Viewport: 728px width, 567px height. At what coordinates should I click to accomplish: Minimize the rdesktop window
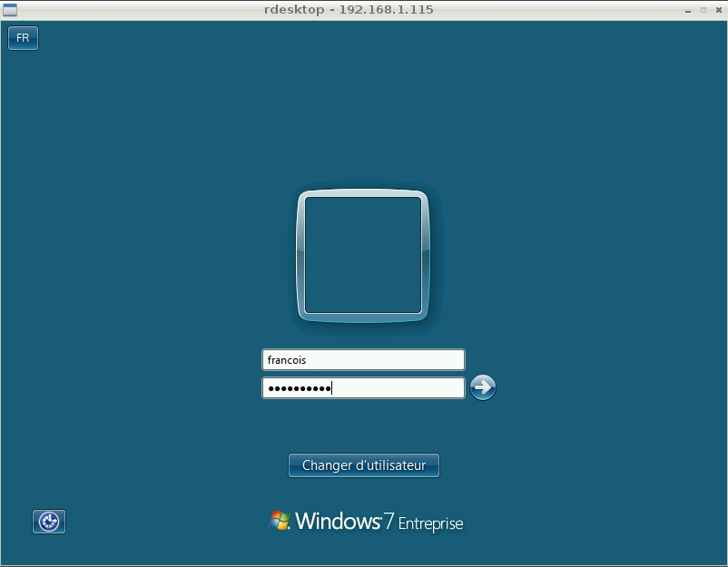click(x=688, y=10)
